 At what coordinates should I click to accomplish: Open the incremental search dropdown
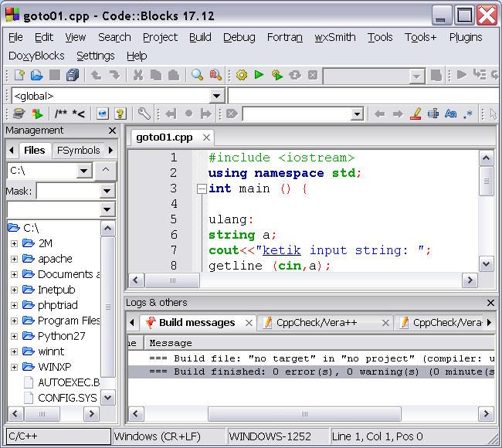[x=357, y=114]
